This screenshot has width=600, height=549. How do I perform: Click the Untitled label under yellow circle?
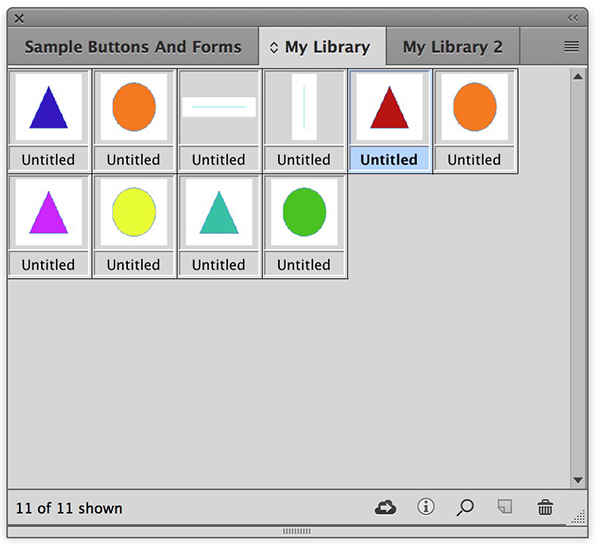pyautogui.click(x=134, y=265)
